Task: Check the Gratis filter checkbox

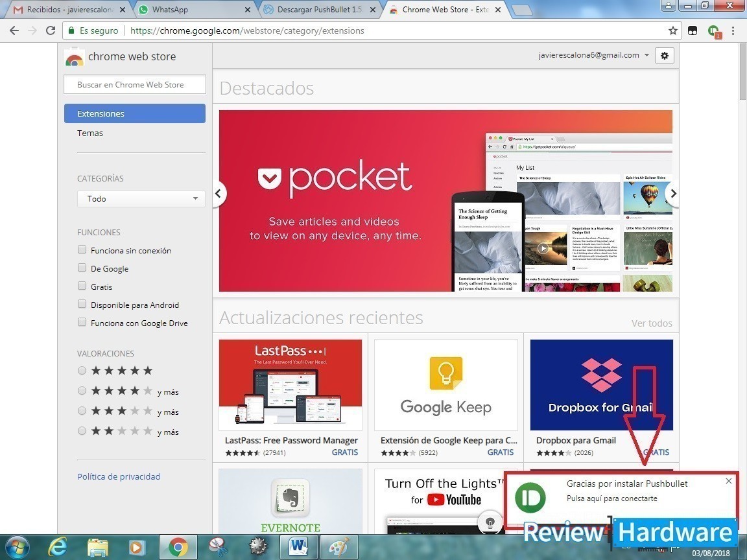Action: [x=82, y=286]
